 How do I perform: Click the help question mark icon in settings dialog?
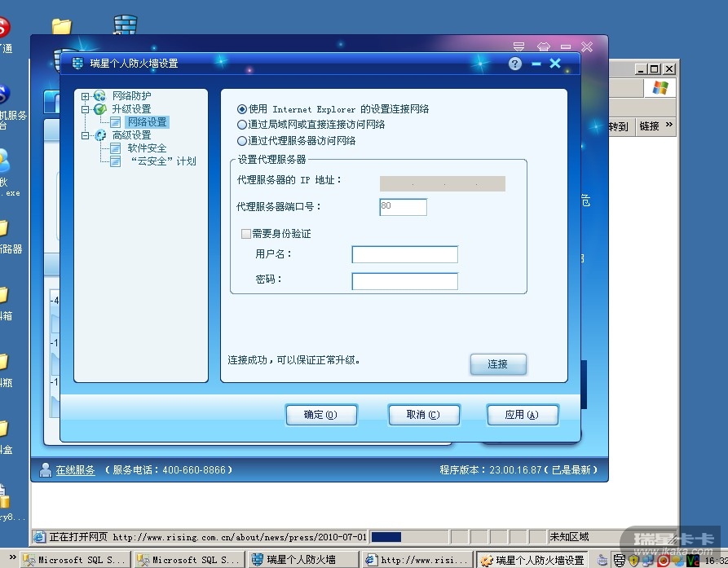(515, 64)
